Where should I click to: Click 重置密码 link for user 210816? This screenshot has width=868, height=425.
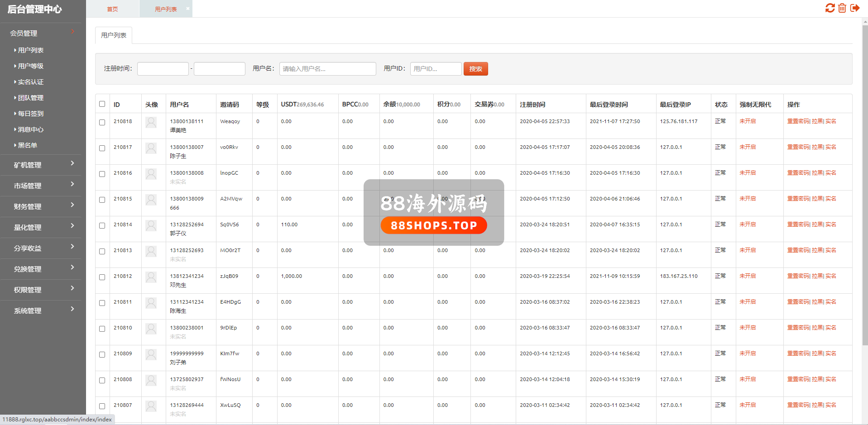[x=798, y=173]
